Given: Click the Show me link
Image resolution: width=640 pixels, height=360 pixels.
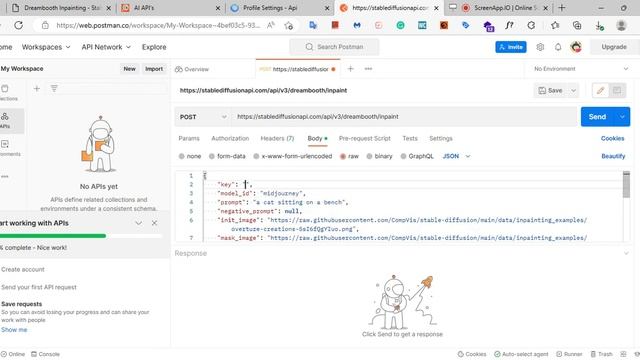Looking at the screenshot, I should 14,329.
